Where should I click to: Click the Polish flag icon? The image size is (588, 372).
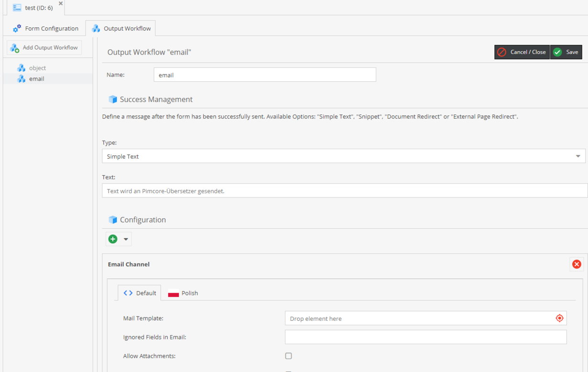pyautogui.click(x=174, y=294)
